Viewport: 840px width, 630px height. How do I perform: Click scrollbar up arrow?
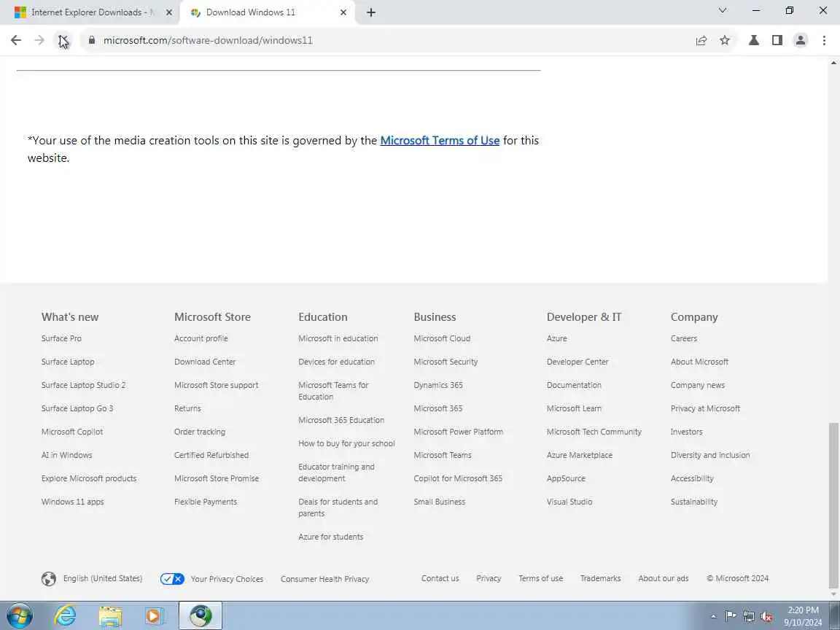click(x=833, y=63)
